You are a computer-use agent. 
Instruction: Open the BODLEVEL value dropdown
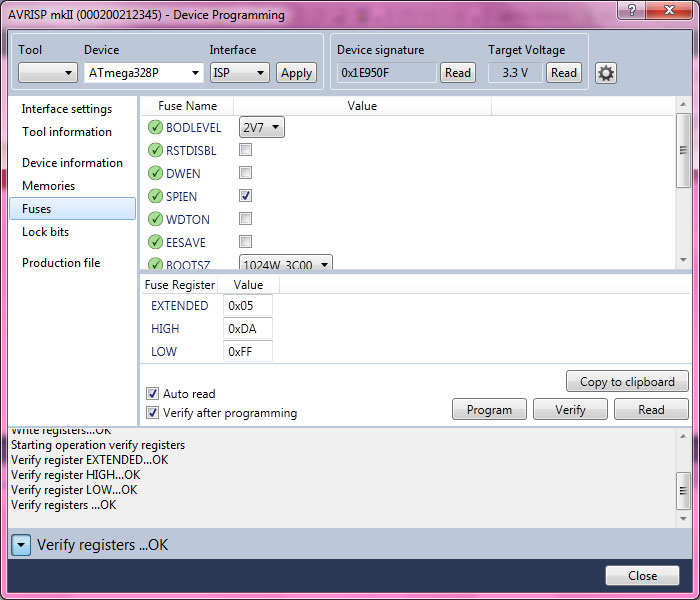coord(261,127)
